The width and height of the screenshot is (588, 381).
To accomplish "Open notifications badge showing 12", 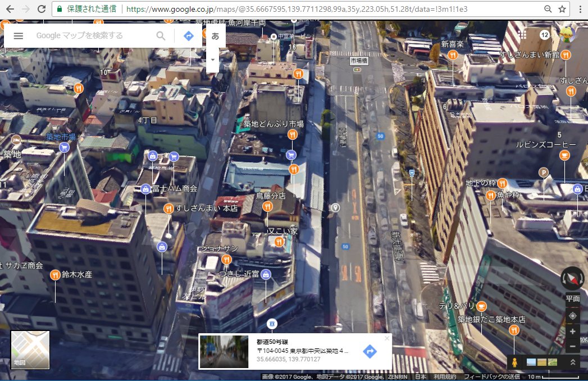I will [545, 35].
